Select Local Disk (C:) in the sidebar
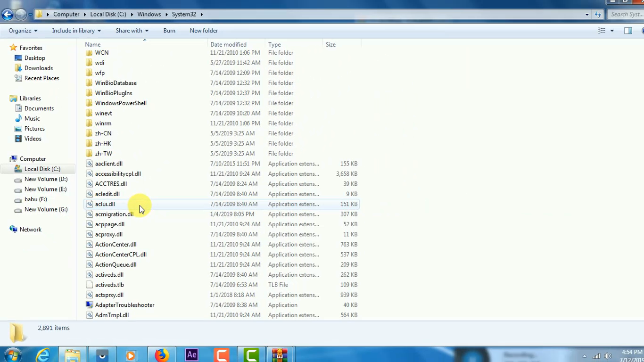The width and height of the screenshot is (644, 362). pyautogui.click(x=42, y=169)
